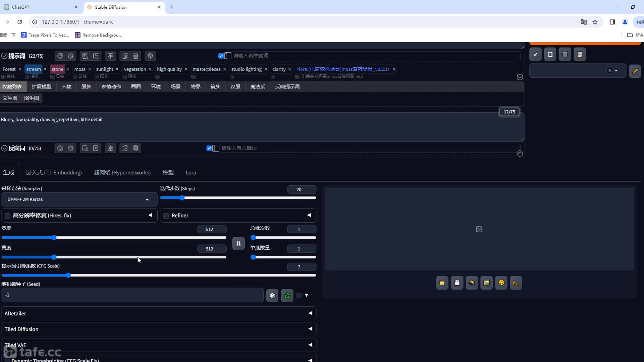Remove the Forest tag with its X
This screenshot has width=644, height=362.
coord(19,69)
